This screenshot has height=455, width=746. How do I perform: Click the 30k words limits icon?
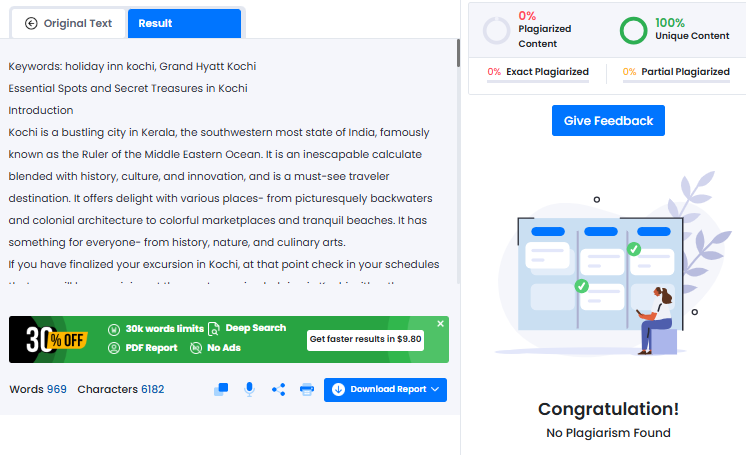pos(115,328)
